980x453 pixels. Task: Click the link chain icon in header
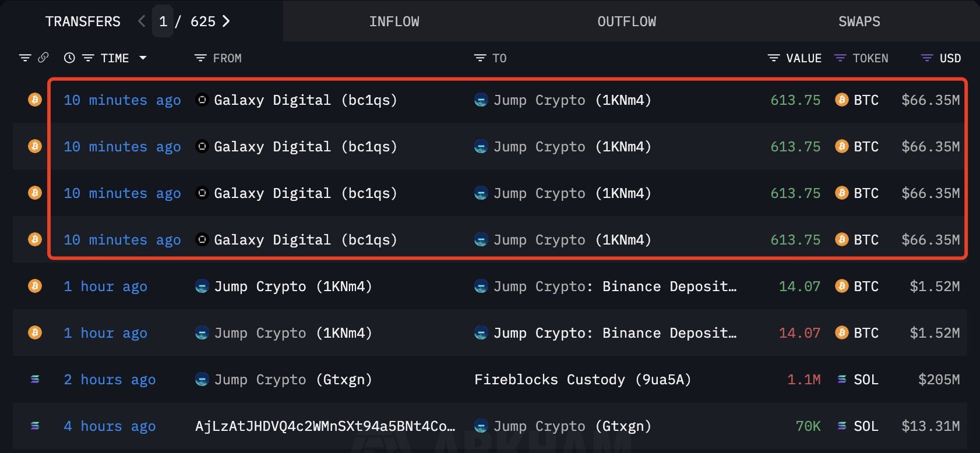pyautogui.click(x=43, y=58)
